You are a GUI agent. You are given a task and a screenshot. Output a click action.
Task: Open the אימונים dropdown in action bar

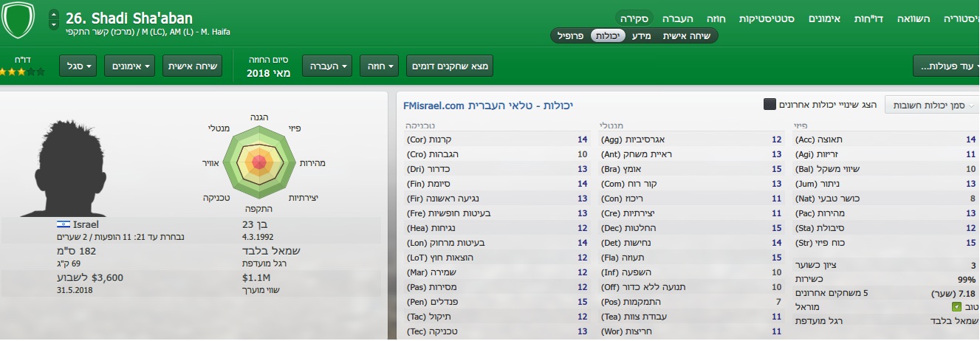pyautogui.click(x=129, y=66)
